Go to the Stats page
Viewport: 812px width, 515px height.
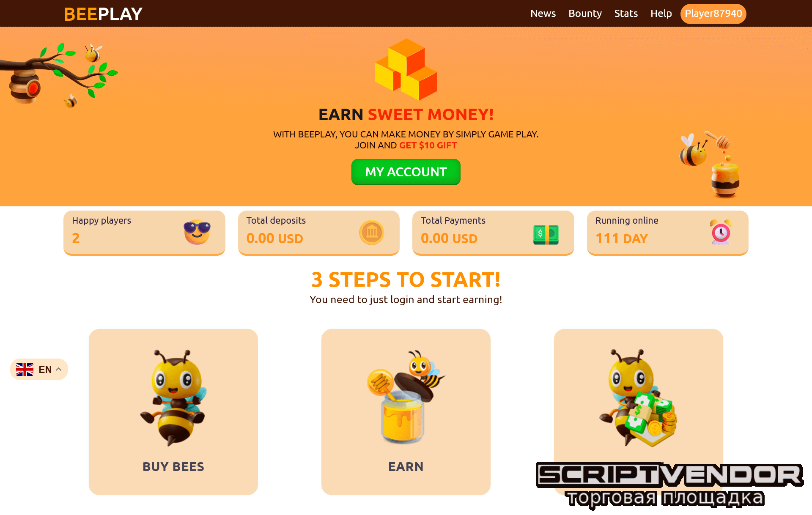(626, 14)
